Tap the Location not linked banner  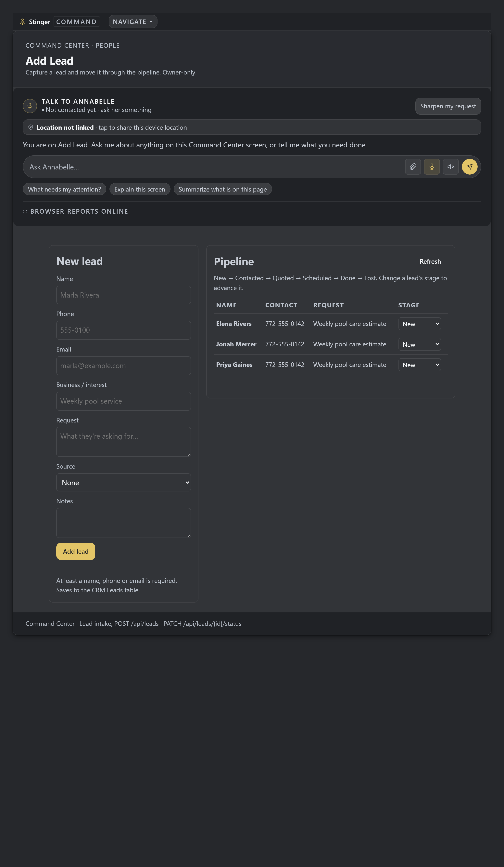click(252, 127)
